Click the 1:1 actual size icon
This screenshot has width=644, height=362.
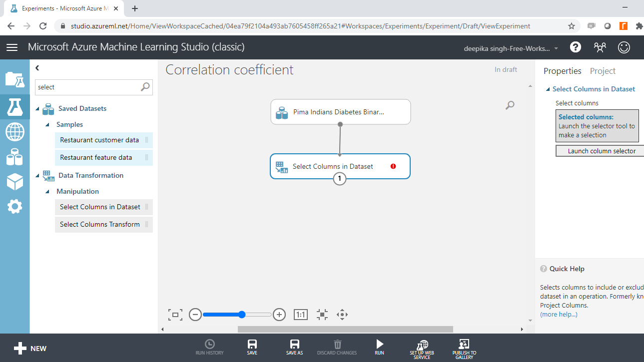tap(301, 315)
